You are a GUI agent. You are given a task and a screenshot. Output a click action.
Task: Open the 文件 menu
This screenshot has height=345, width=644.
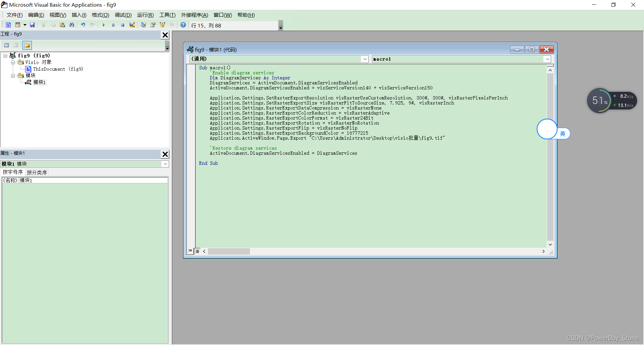14,15
